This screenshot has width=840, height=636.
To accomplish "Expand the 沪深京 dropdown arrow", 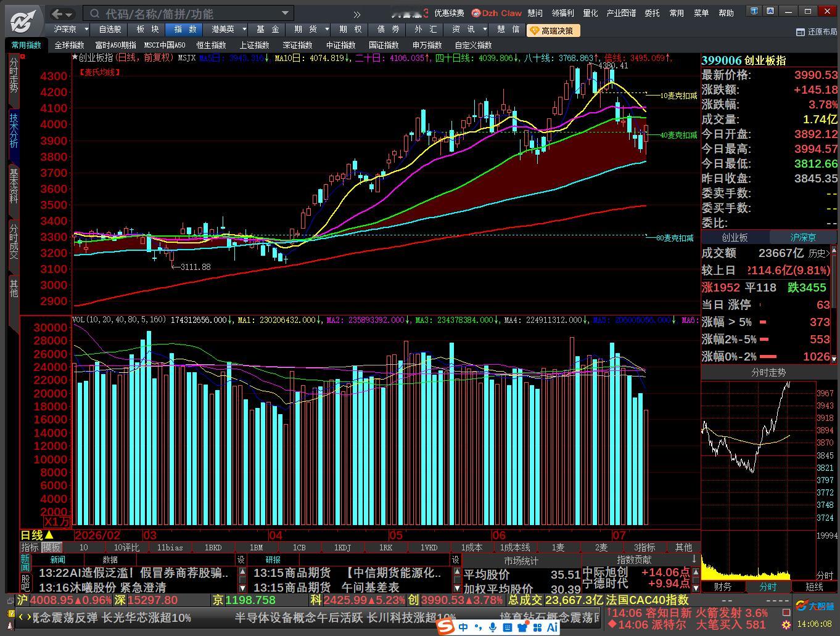I will [86, 29].
